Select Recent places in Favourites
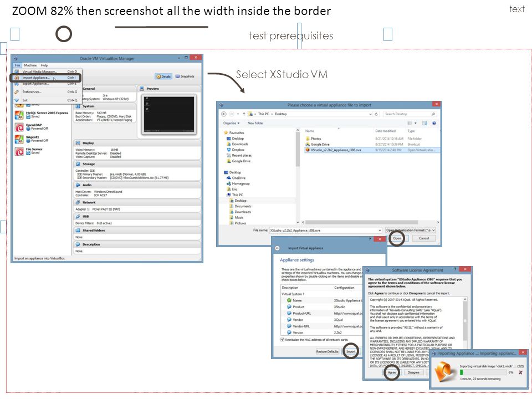The width and height of the screenshot is (532, 399). tap(242, 155)
